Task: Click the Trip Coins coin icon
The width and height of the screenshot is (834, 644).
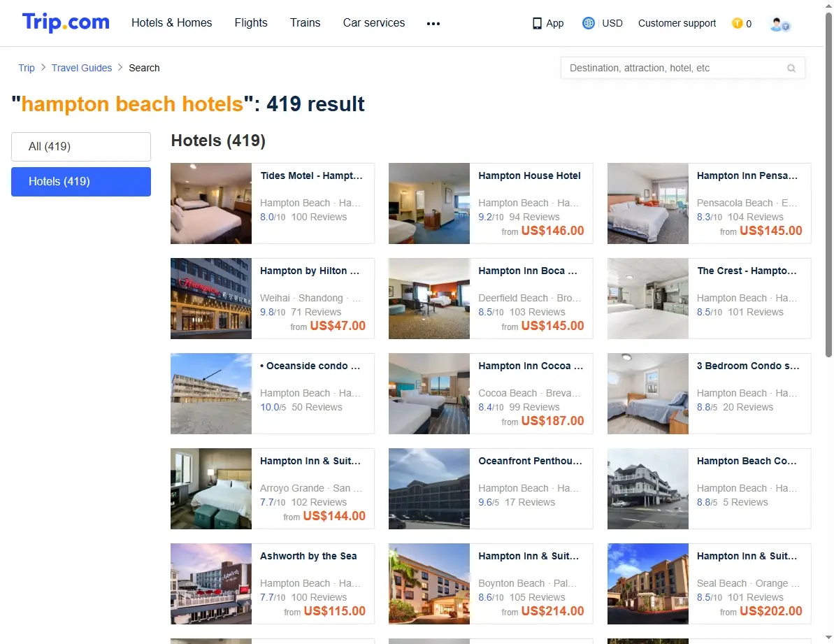Action: pos(738,23)
